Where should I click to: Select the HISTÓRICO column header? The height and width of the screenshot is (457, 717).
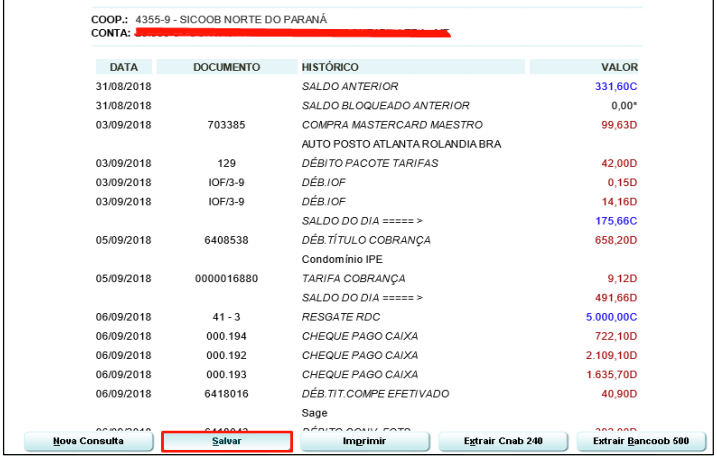coord(331,67)
